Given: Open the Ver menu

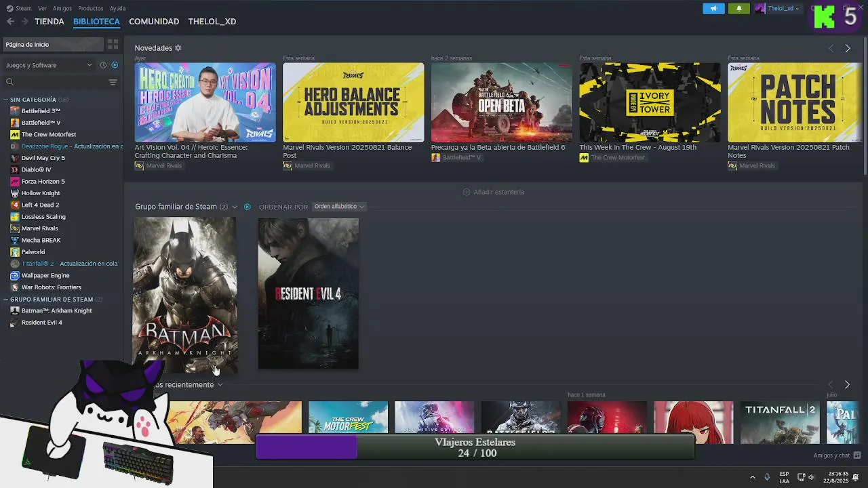Looking at the screenshot, I should coord(42,8).
